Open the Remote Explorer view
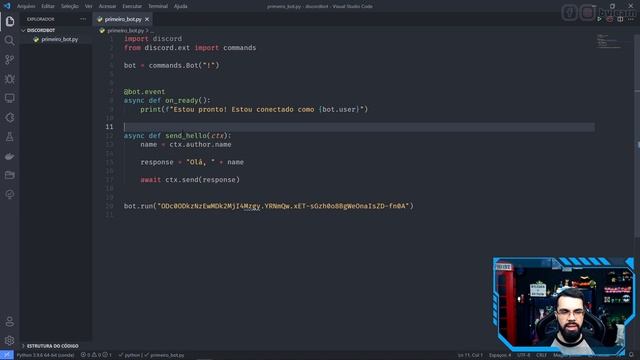 click(x=10, y=98)
